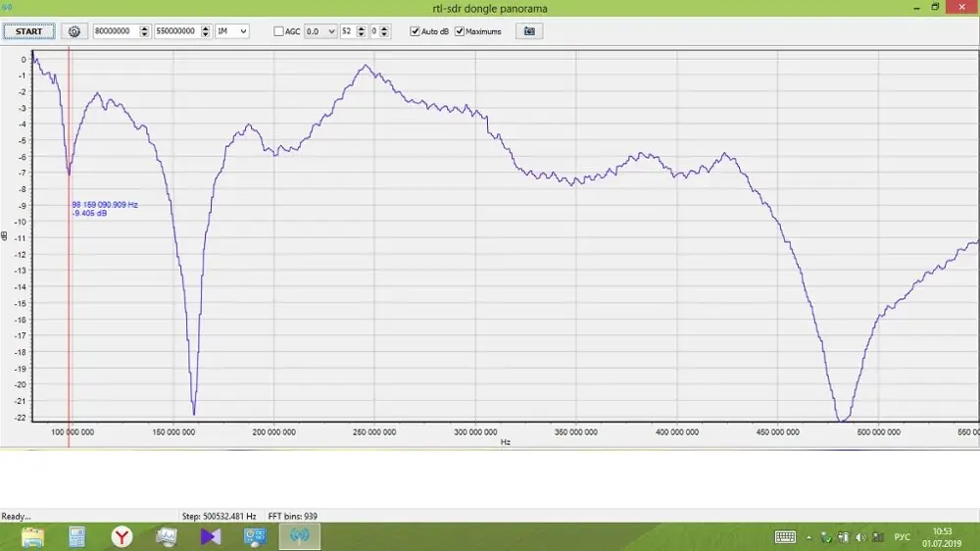
Task: Click the app icon in title bar
Action: coord(7,8)
